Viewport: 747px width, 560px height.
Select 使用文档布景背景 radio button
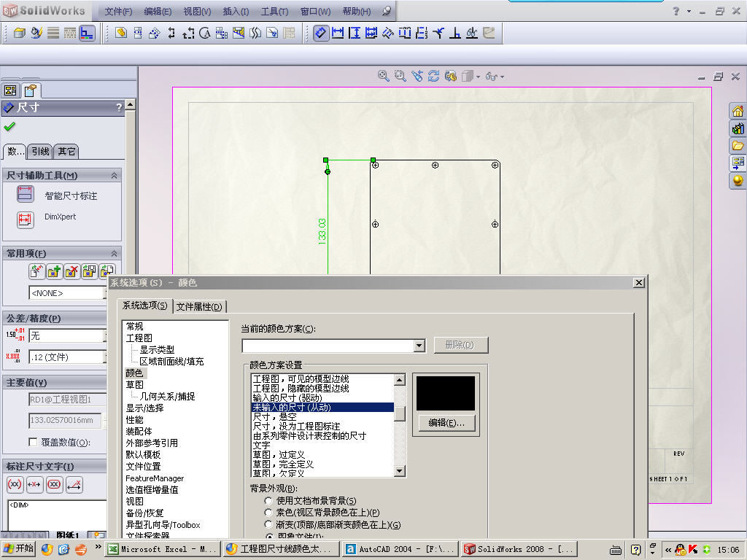(268, 500)
